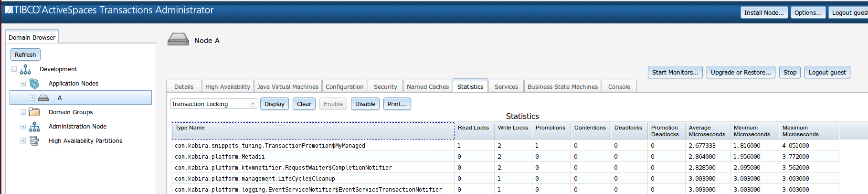Open the Domain Browser tab
The width and height of the screenshot is (868, 194).
[x=32, y=37]
